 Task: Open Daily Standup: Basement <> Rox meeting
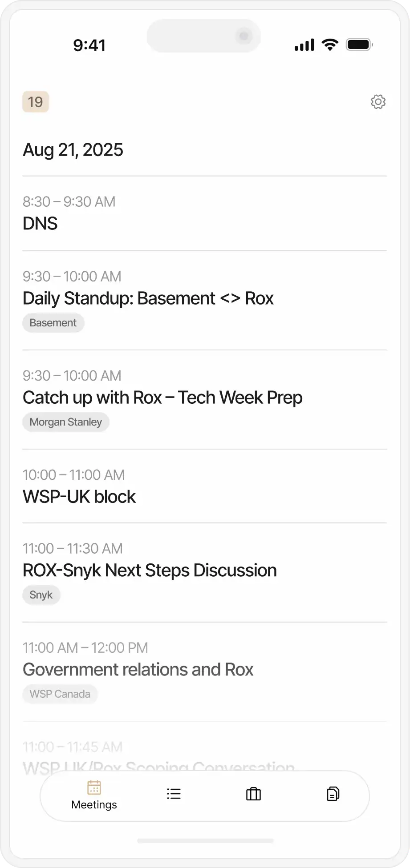coord(148,298)
